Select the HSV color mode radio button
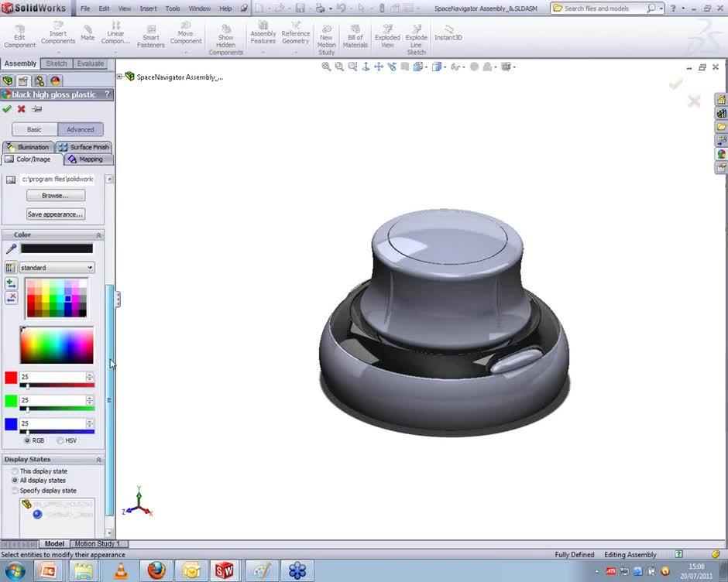Viewport: 728px width, 582px height. [60, 440]
